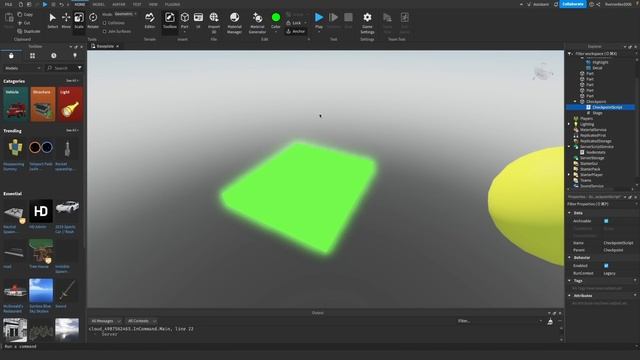Image resolution: width=640 pixels, height=360 pixels.
Task: Click the Anchor button
Action: click(296, 31)
